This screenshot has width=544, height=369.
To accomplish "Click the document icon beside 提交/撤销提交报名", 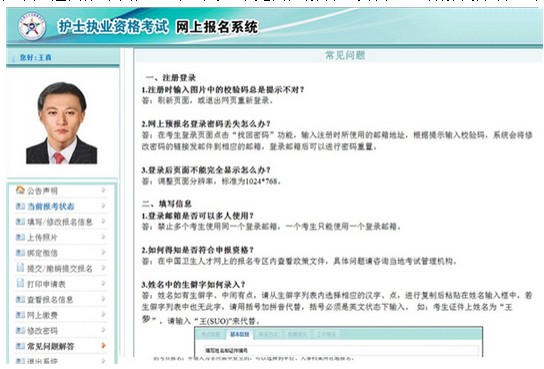I will [x=20, y=267].
